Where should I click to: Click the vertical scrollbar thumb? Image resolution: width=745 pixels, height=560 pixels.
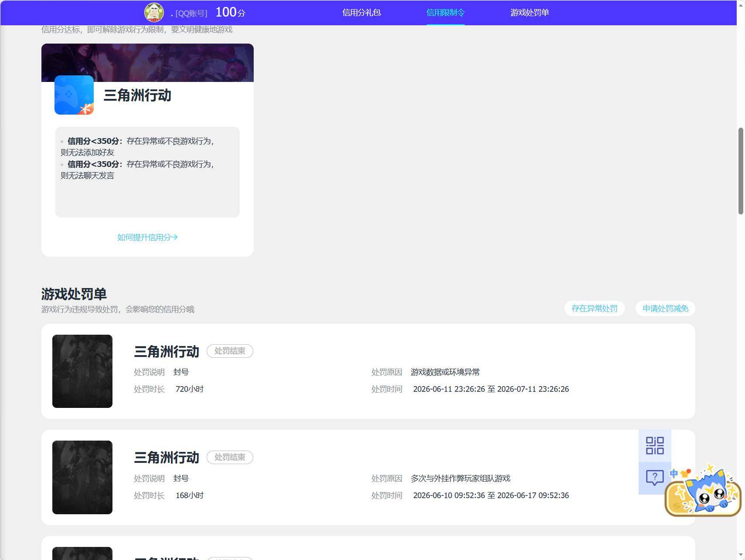741,171
